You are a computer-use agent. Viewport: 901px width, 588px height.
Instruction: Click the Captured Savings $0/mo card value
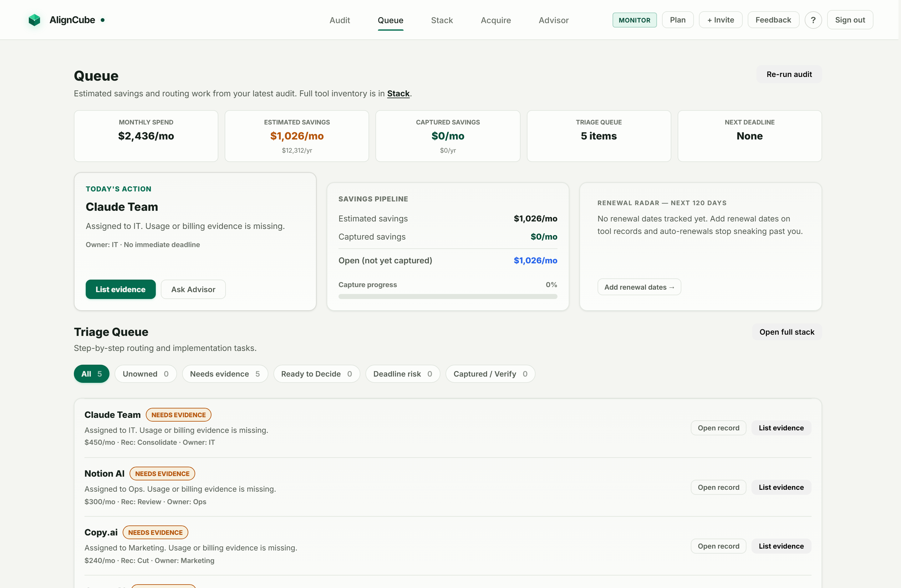pos(447,136)
